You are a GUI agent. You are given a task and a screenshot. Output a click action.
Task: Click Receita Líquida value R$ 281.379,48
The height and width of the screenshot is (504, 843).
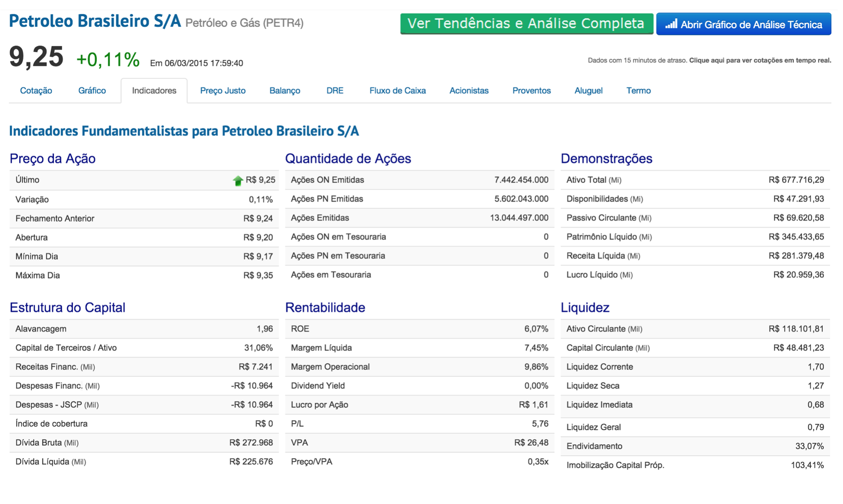click(x=796, y=256)
